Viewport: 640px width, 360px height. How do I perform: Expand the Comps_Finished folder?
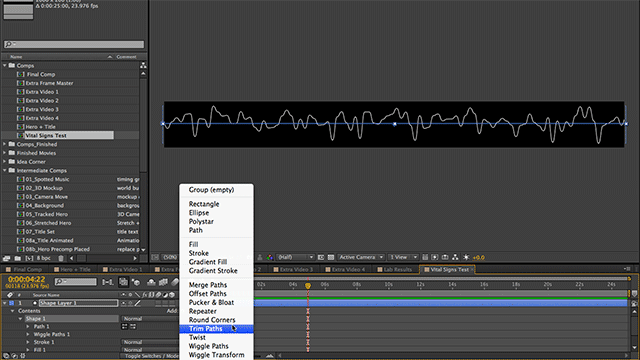point(5,144)
